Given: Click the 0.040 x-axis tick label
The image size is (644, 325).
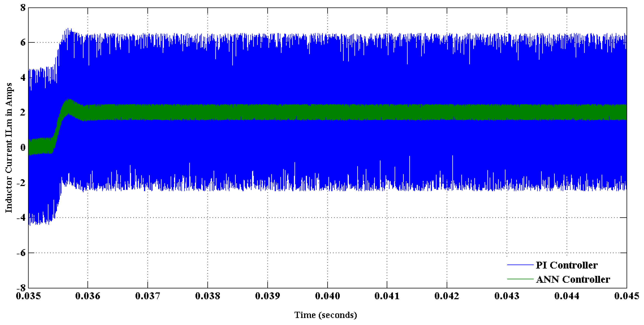Looking at the screenshot, I should pos(327,296).
